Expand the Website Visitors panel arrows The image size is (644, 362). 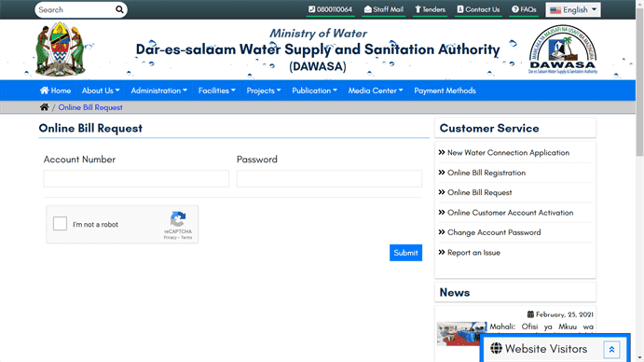611,350
